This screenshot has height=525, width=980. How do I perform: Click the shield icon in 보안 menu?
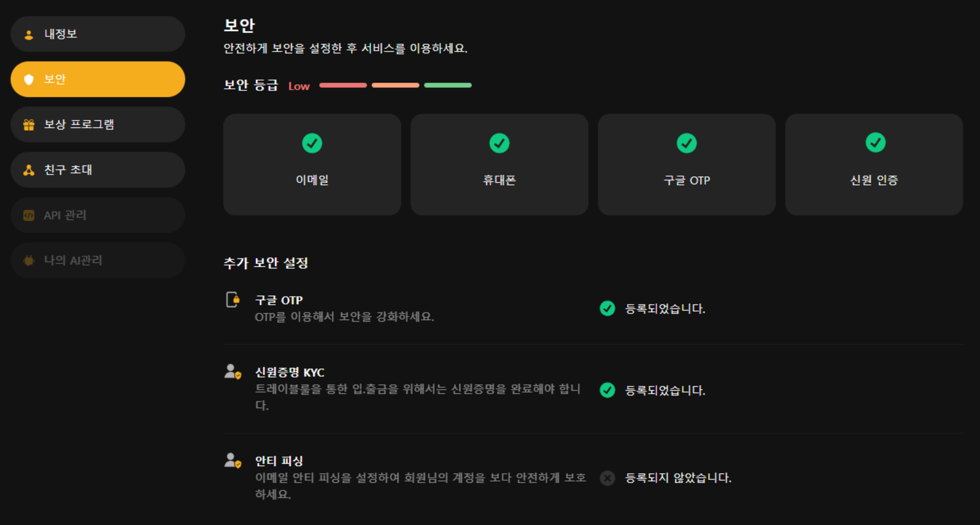(x=29, y=79)
